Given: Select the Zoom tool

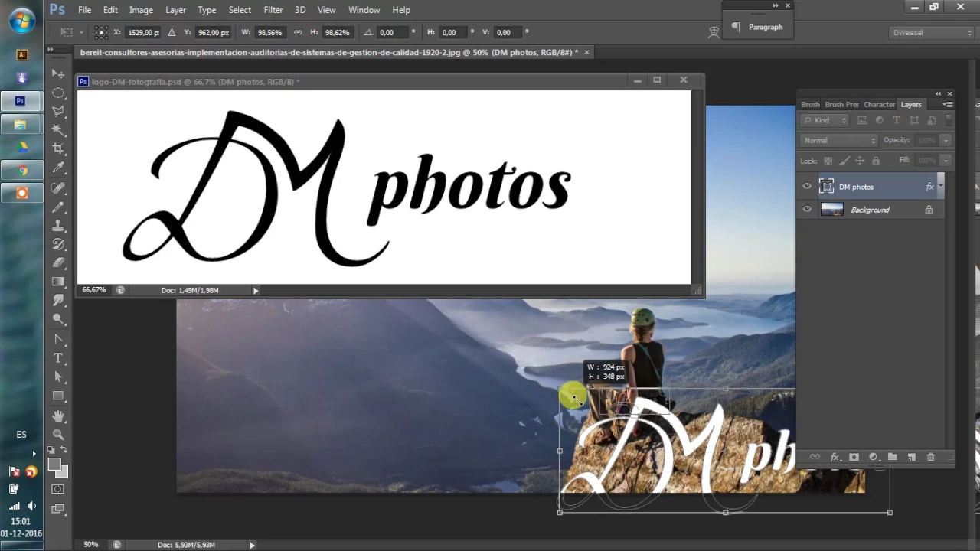Looking at the screenshot, I should coord(58,434).
